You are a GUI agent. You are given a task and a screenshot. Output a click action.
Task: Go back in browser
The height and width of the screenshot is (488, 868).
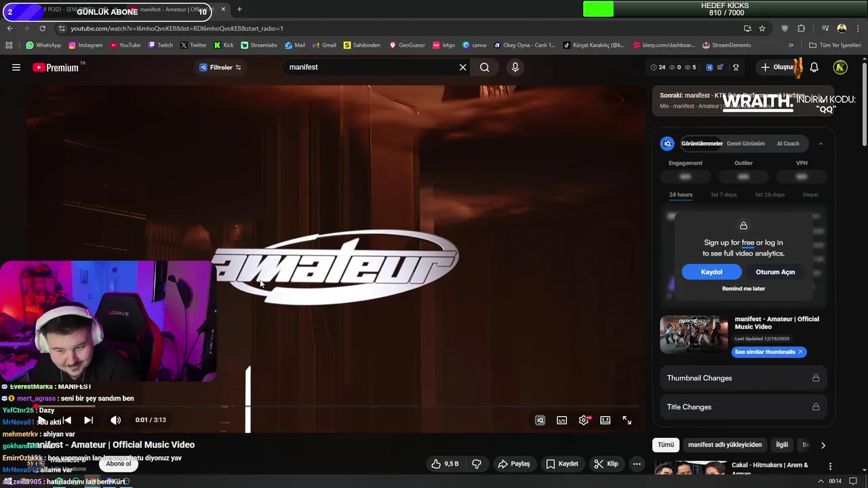(x=9, y=28)
